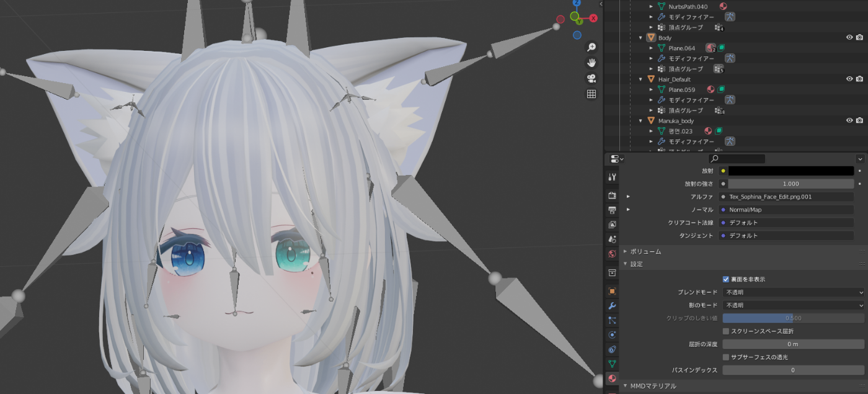This screenshot has height=394, width=868.
Task: Click the クリアコート法線 デフォルト field
Action: [786, 223]
